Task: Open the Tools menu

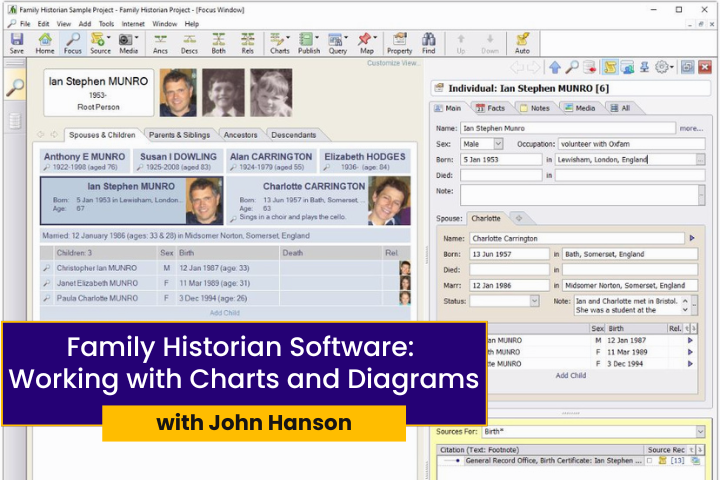Action: click(x=106, y=24)
